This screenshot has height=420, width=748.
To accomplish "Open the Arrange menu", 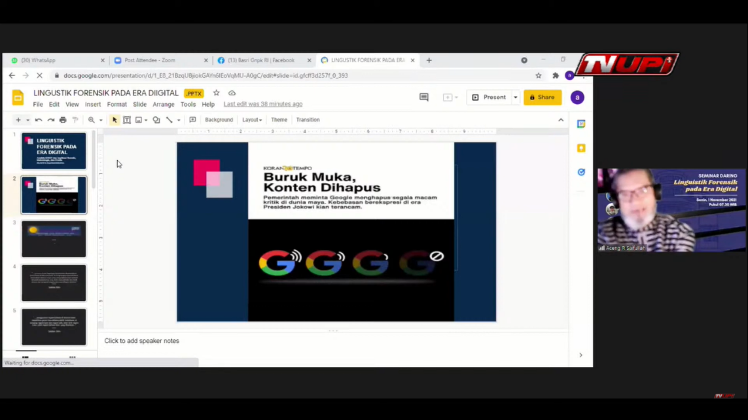I will pos(163,105).
